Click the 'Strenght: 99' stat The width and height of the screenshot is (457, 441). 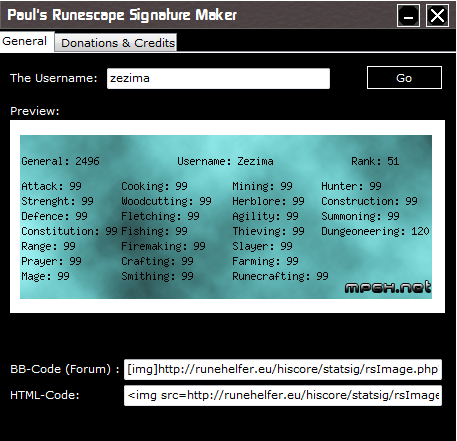coord(57,201)
